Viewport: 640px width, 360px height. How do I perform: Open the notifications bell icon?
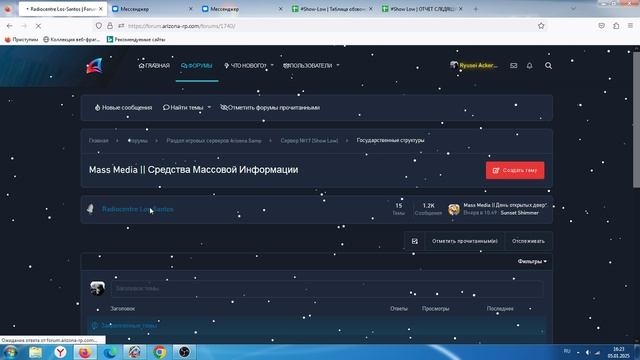coord(529,66)
